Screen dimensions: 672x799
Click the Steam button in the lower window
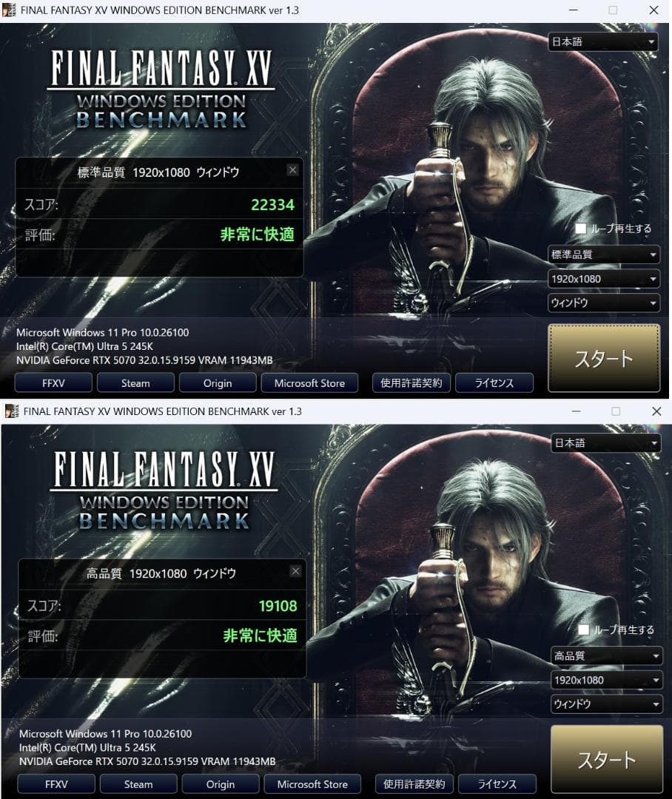click(x=138, y=784)
